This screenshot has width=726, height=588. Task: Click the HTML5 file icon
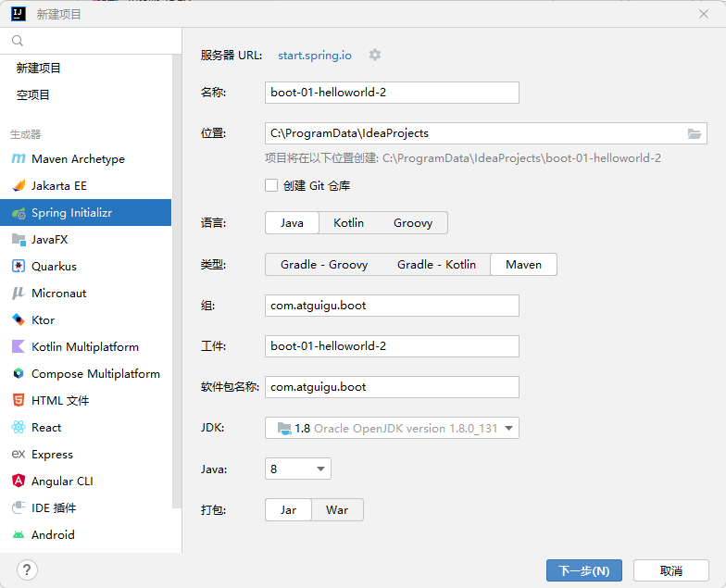coord(19,400)
